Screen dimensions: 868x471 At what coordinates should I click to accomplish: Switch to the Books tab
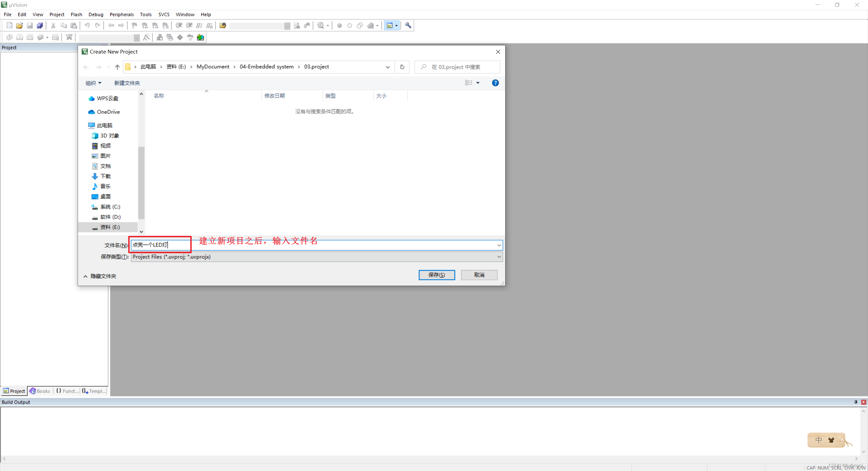click(40, 391)
